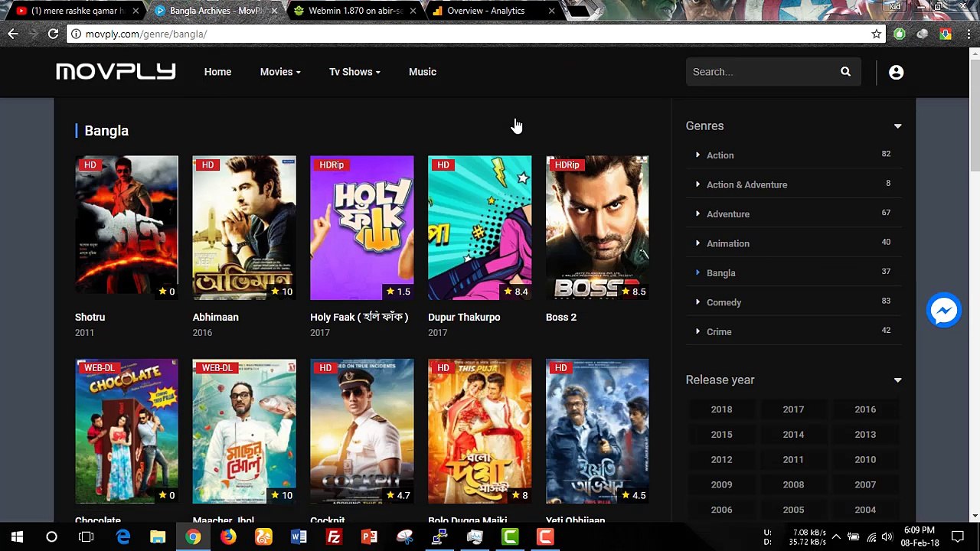Close the YouTube tab
980x551 pixels.
(x=136, y=11)
